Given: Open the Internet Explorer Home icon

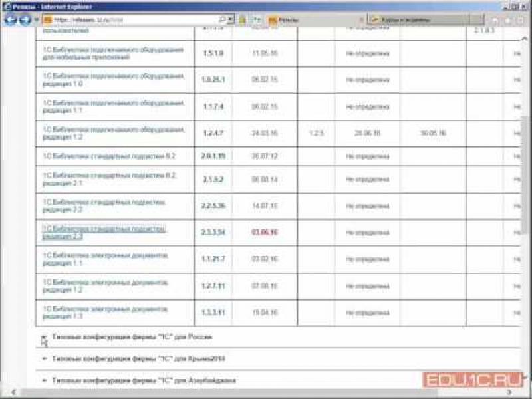Looking at the screenshot, I should (x=495, y=20).
